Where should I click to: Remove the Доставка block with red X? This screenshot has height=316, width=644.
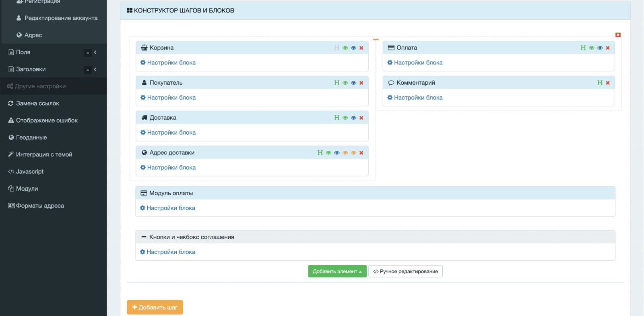361,118
